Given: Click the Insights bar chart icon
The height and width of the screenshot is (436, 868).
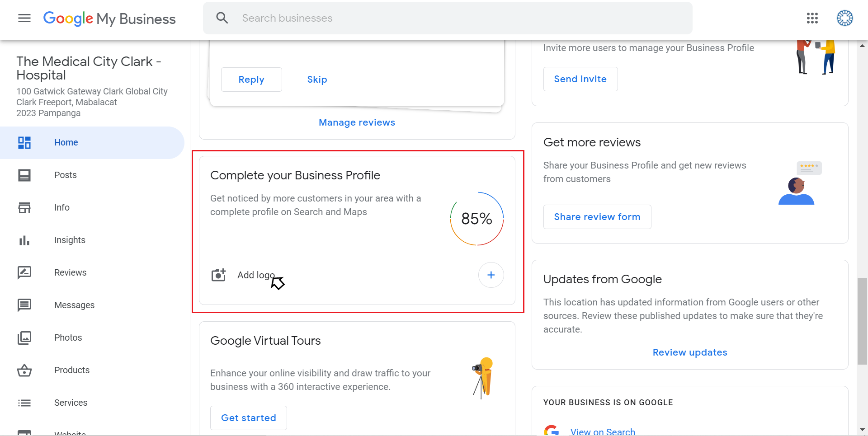Looking at the screenshot, I should pos(24,240).
